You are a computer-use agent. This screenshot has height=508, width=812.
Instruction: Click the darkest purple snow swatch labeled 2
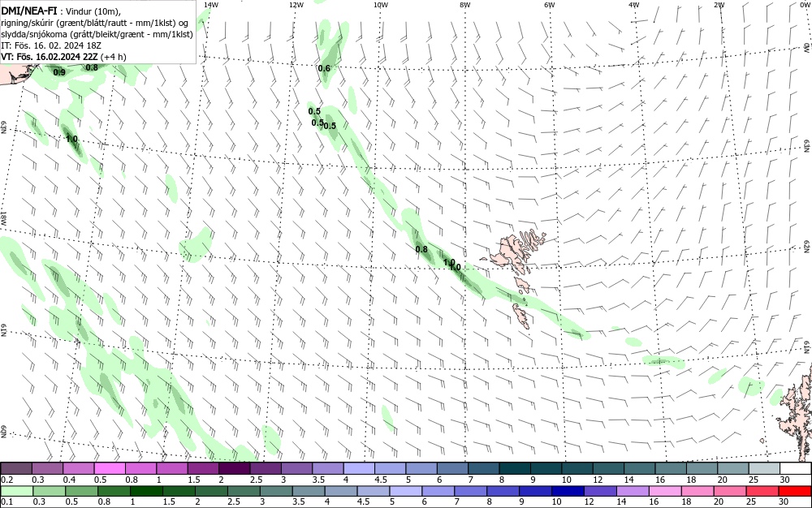(234, 469)
